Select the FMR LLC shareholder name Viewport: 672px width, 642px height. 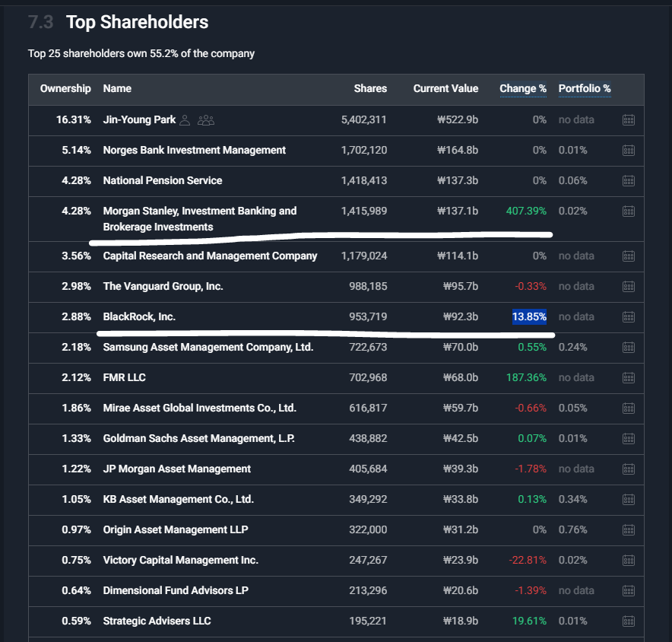point(124,378)
